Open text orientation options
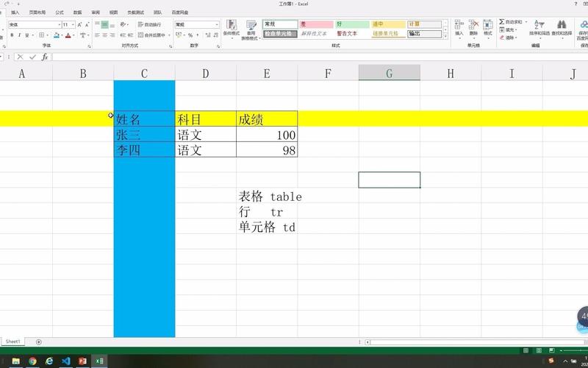Image resolution: width=588 pixels, height=368 pixels. [123, 24]
